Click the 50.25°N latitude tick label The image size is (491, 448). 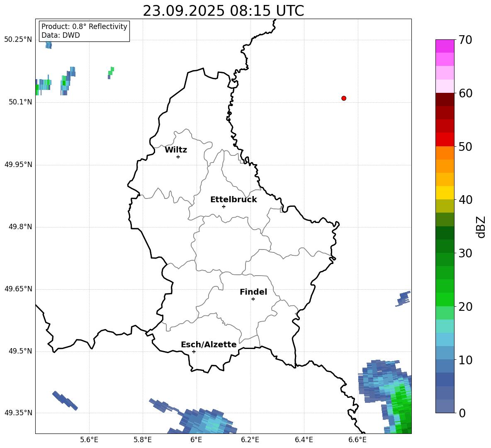(x=18, y=40)
